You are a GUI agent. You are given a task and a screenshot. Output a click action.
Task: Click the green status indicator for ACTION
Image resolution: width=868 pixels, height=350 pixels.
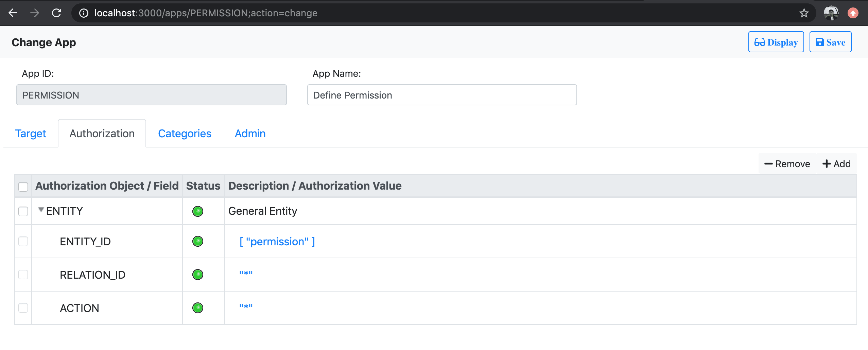pyautogui.click(x=198, y=308)
